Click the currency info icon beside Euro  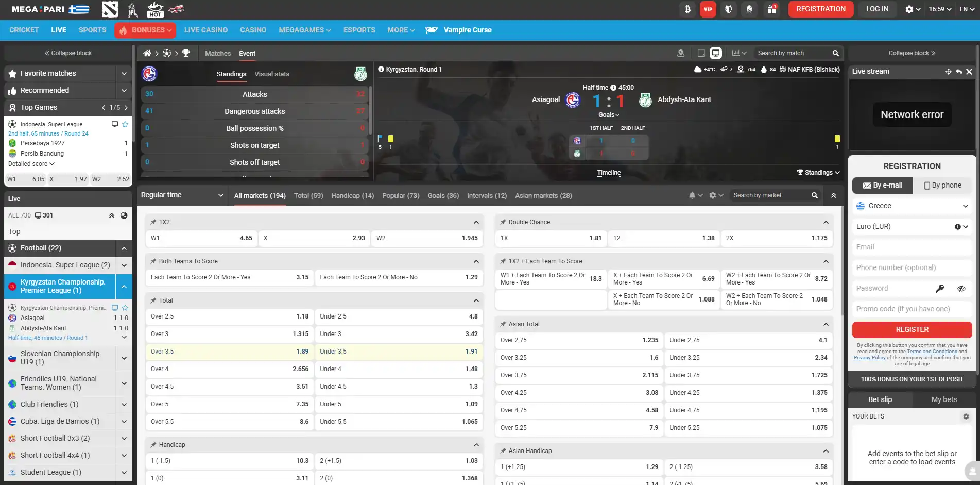[x=957, y=227]
